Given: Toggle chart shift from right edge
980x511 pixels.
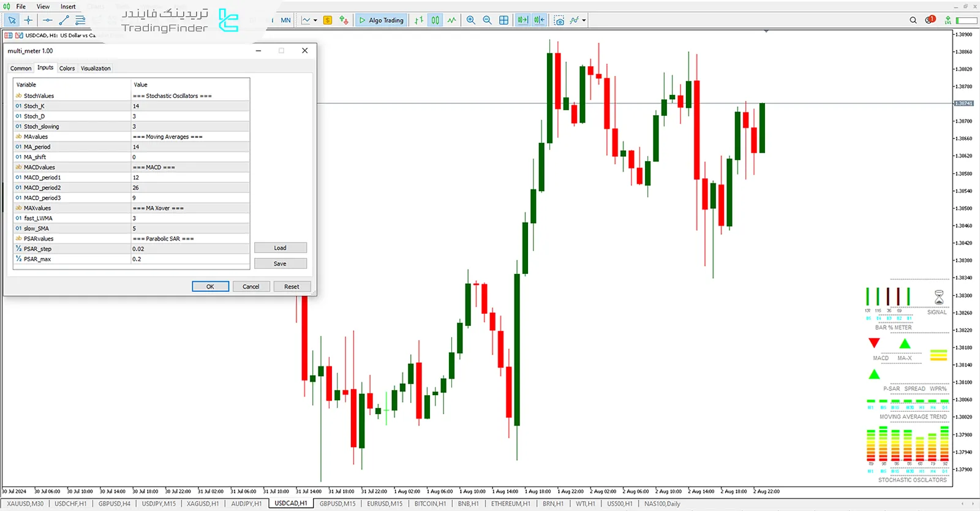Looking at the screenshot, I should click(539, 20).
